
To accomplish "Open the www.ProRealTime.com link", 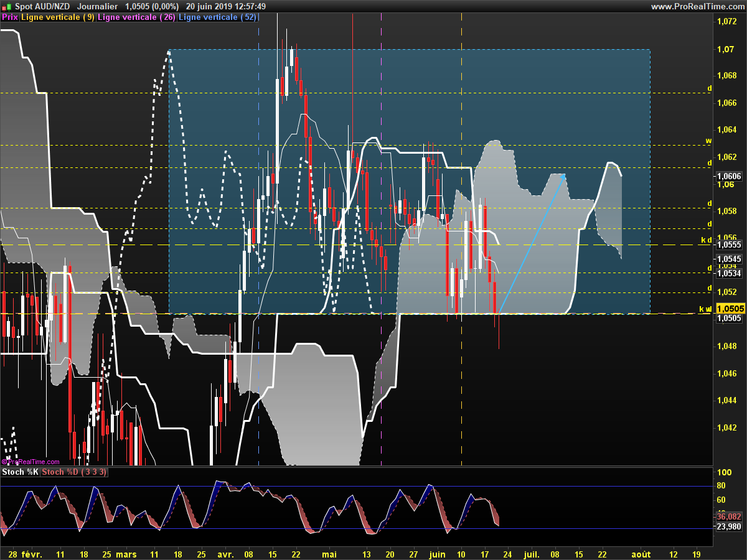I will click(x=698, y=6).
